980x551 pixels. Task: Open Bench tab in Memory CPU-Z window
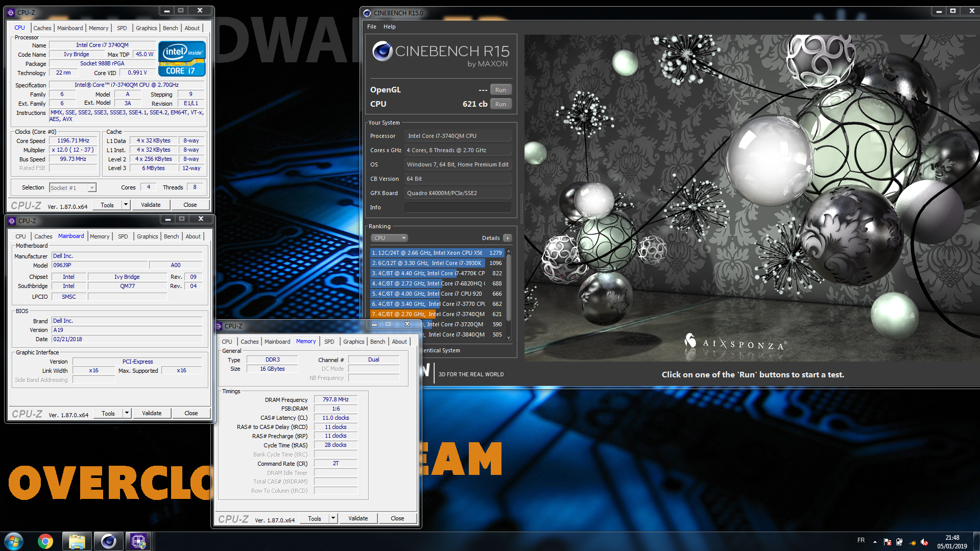point(378,342)
